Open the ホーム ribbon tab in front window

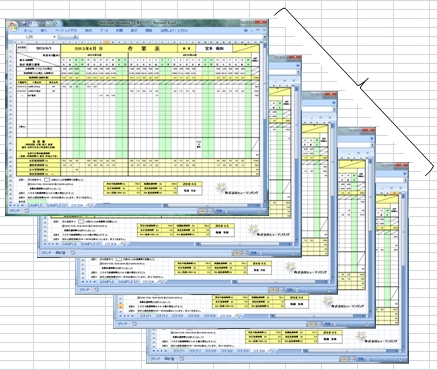[x=28, y=30]
